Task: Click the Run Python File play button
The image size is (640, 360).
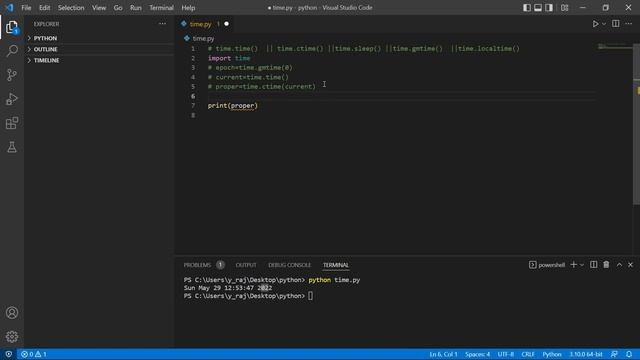Action: [x=596, y=24]
